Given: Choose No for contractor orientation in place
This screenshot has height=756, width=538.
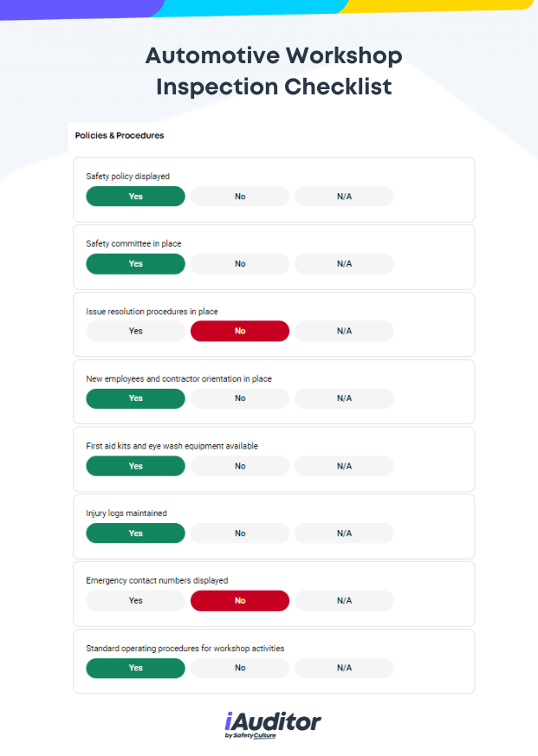Looking at the screenshot, I should coord(240,398).
